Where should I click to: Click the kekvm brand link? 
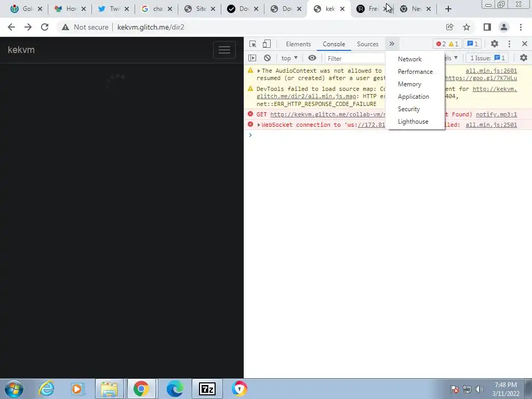click(x=21, y=50)
